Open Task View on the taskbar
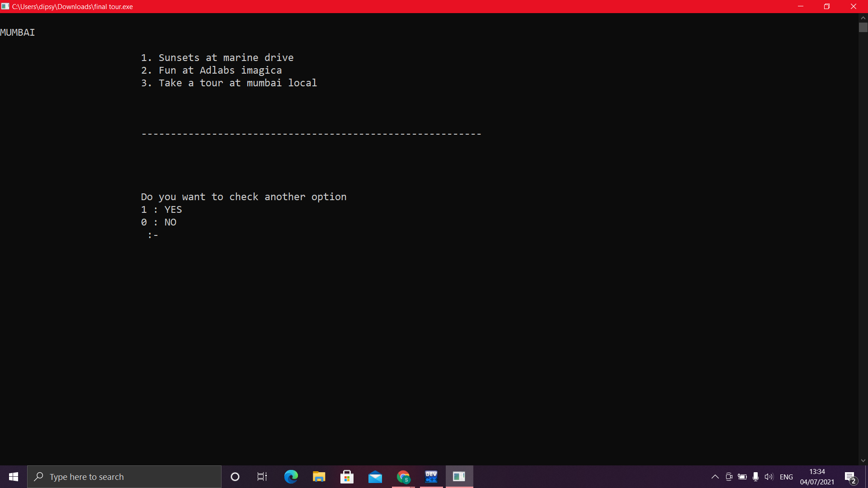This screenshot has width=868, height=488. pos(262,477)
